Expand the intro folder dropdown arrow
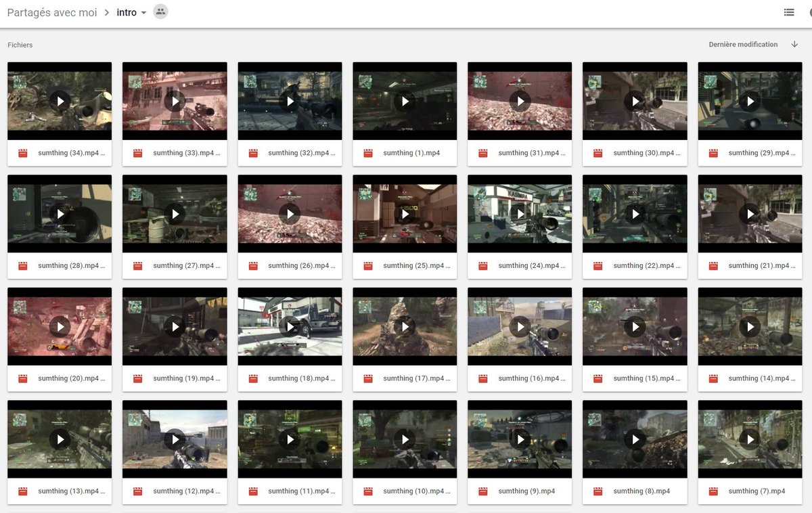Viewport: 812px width, 513px height. 143,13
